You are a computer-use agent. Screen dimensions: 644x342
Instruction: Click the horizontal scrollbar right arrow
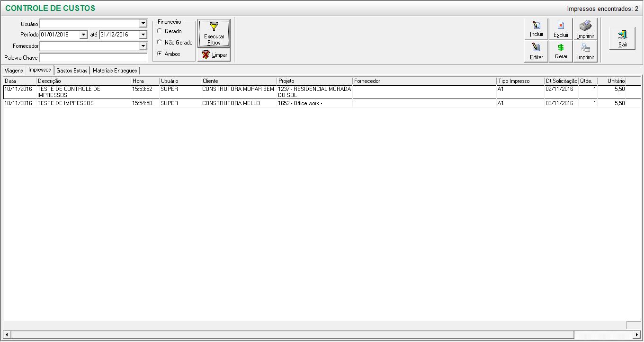(x=636, y=335)
